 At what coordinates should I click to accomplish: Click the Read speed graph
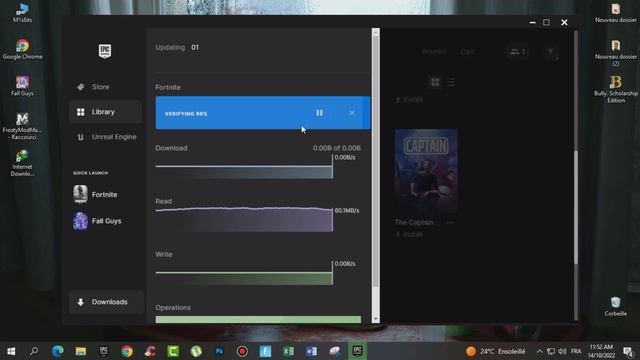(244, 220)
